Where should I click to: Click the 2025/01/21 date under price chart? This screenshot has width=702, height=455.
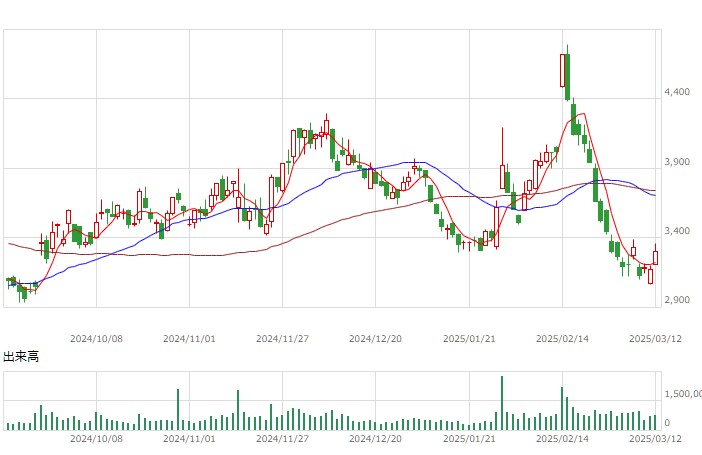(469, 339)
